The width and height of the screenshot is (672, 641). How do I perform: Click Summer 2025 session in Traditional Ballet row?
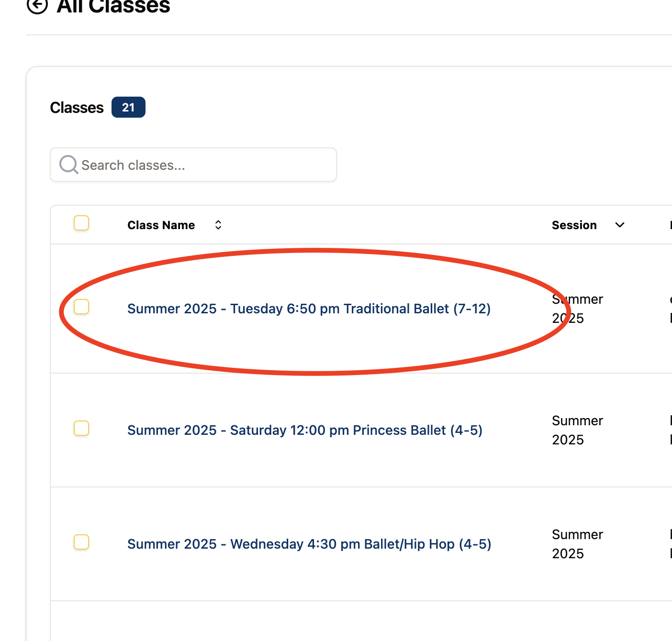coord(577,309)
